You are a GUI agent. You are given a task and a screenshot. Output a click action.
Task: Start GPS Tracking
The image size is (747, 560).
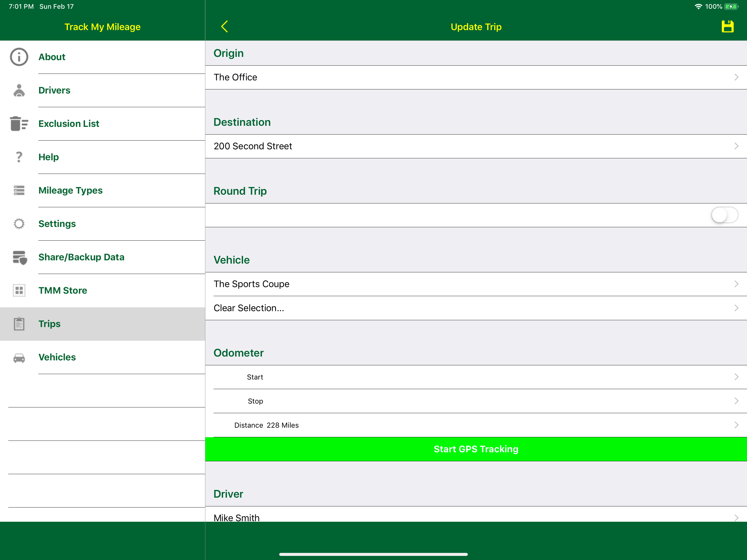(x=476, y=449)
